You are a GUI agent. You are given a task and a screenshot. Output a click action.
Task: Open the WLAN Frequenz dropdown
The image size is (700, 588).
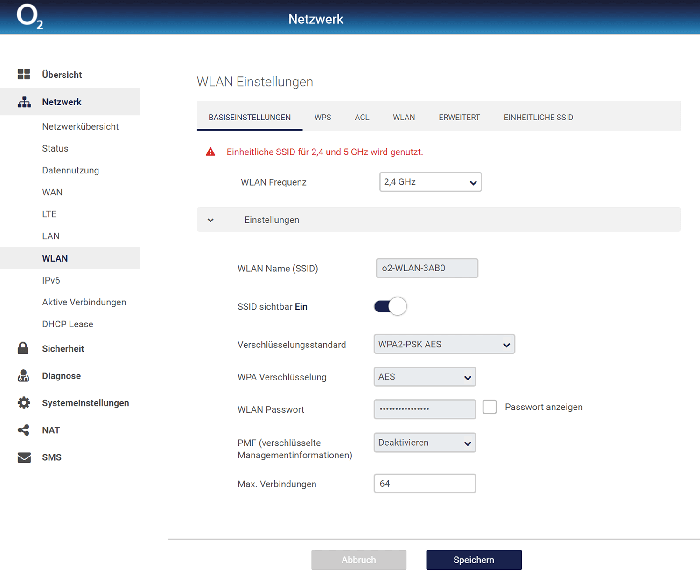[x=430, y=182]
